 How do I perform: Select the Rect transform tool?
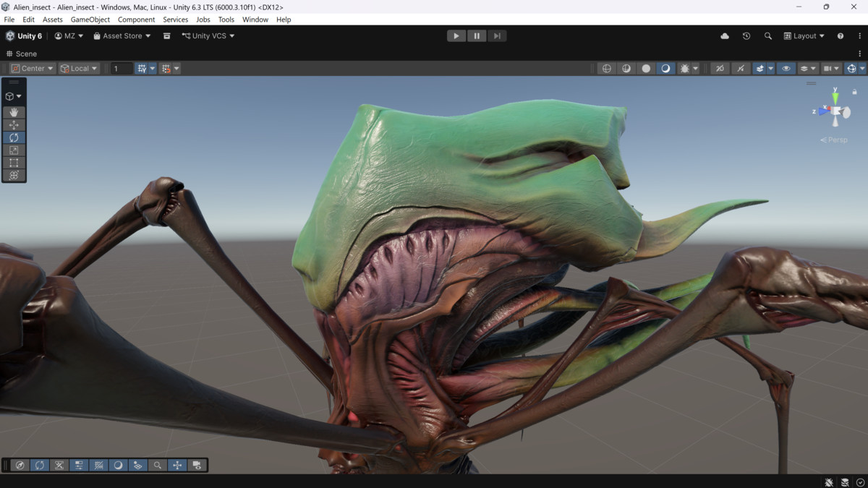pos(14,163)
